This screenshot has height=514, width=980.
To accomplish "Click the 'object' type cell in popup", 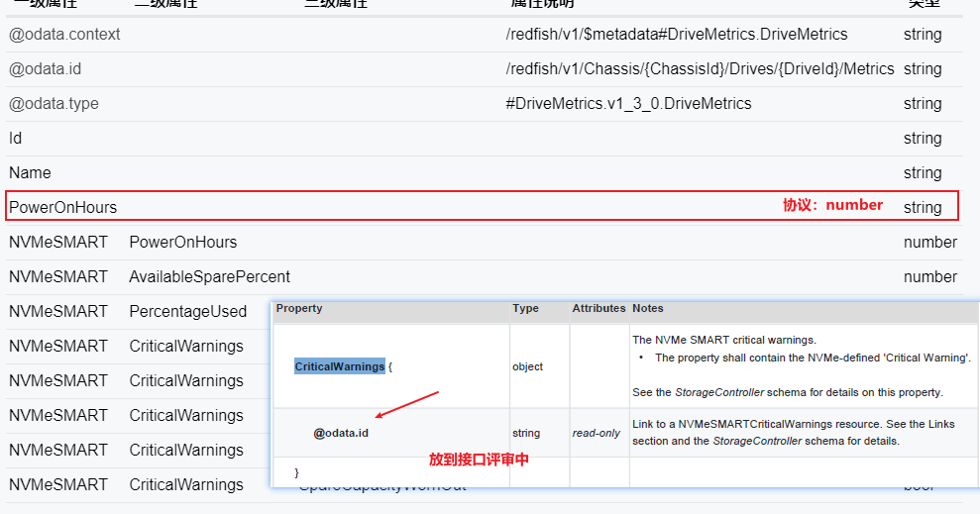I will click(527, 366).
